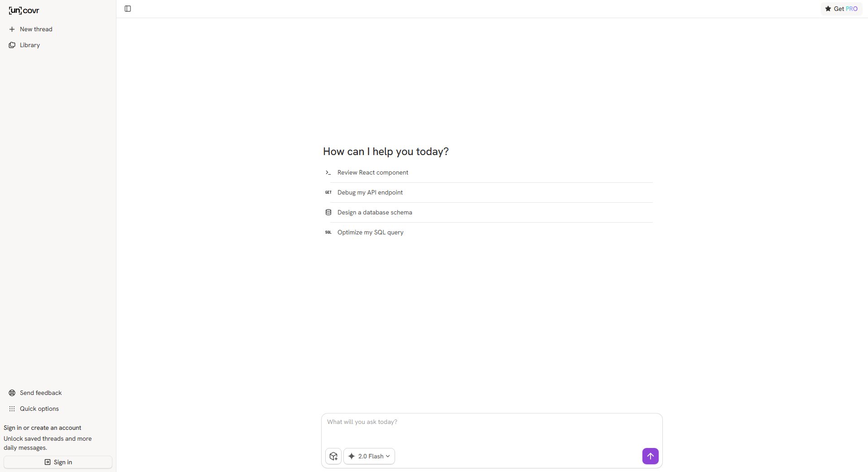Screen dimensions: 868x472
Task: Open the Sign in or create an account link
Action: point(42,428)
